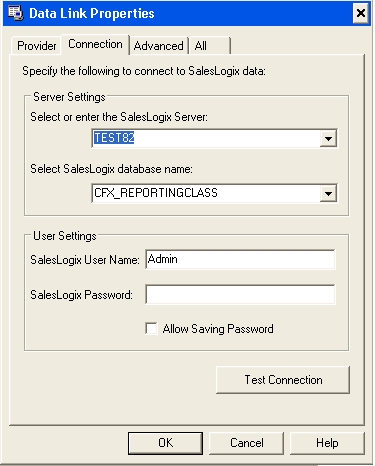The image size is (375, 466).
Task: Select the Connection tab
Action: tap(95, 44)
